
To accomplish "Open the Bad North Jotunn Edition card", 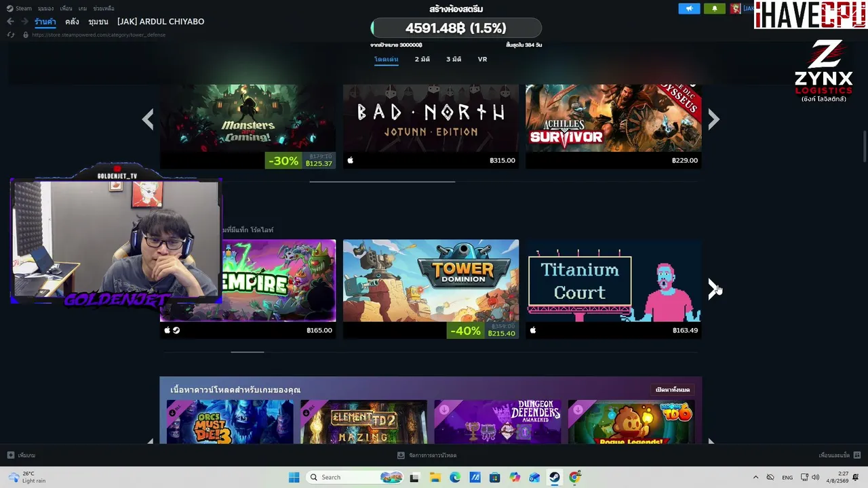I will tap(431, 126).
